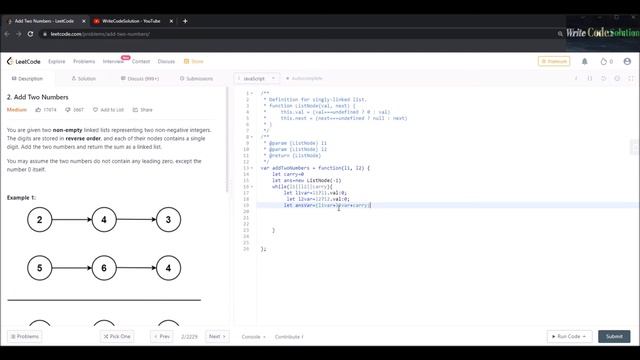Open Problems in top navigation

[x=84, y=61]
